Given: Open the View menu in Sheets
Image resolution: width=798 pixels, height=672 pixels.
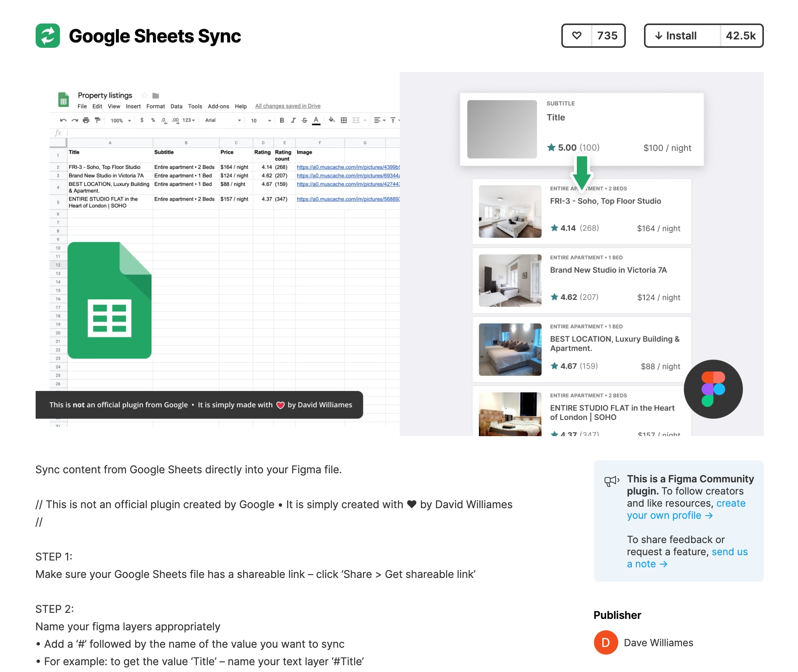Looking at the screenshot, I should tap(113, 106).
